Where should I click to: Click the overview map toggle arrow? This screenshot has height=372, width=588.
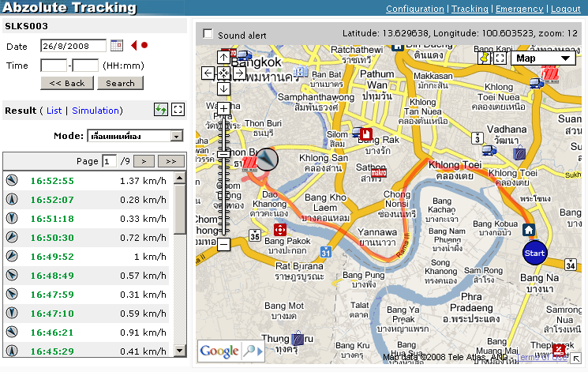pos(575,359)
